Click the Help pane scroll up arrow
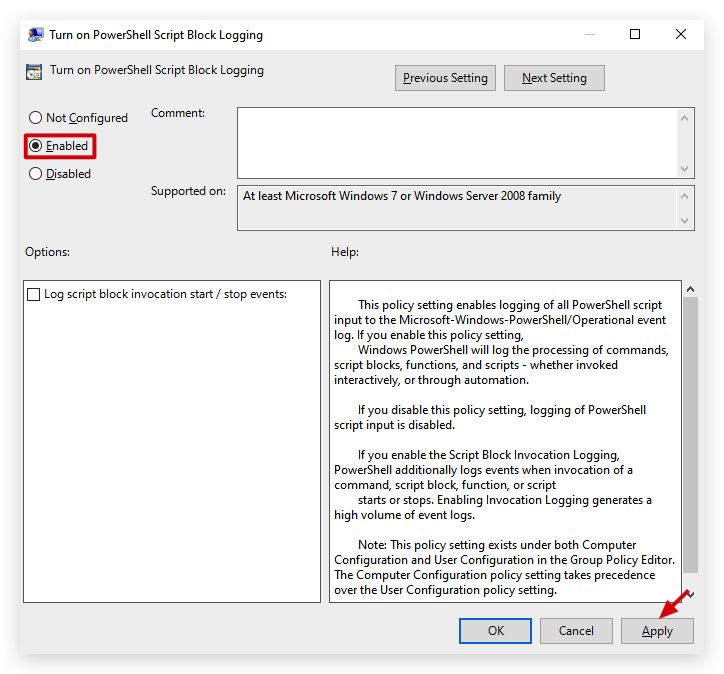Screen dimensions: 724x674 click(690, 289)
